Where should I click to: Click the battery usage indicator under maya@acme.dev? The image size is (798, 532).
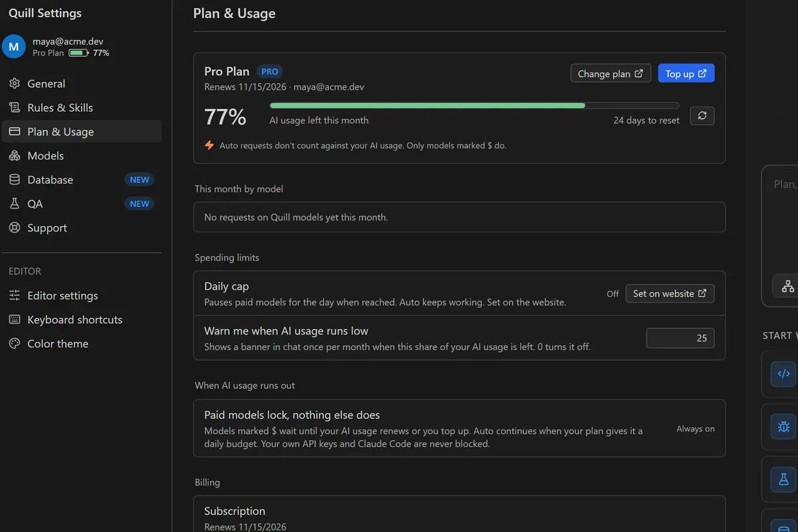coord(78,53)
